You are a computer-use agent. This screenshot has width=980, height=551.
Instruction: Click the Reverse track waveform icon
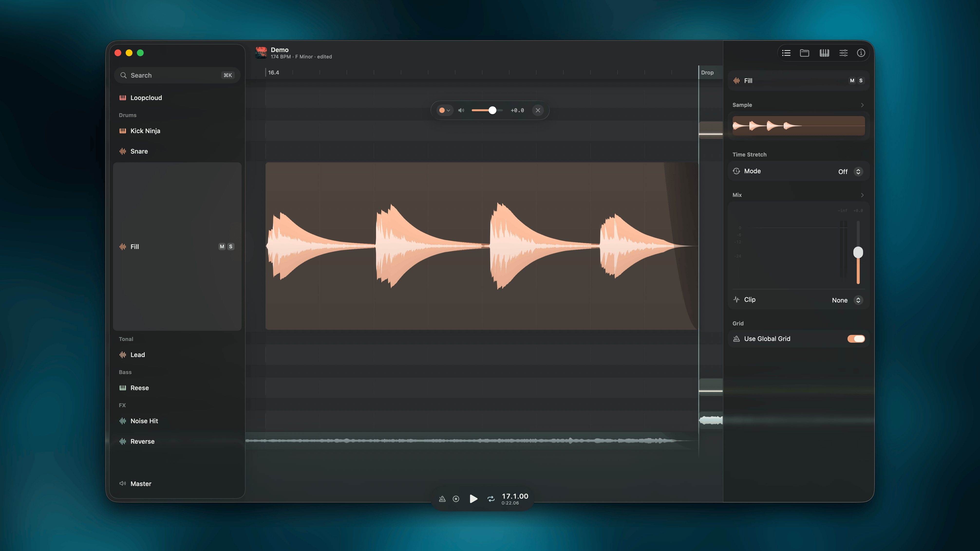pyautogui.click(x=122, y=441)
